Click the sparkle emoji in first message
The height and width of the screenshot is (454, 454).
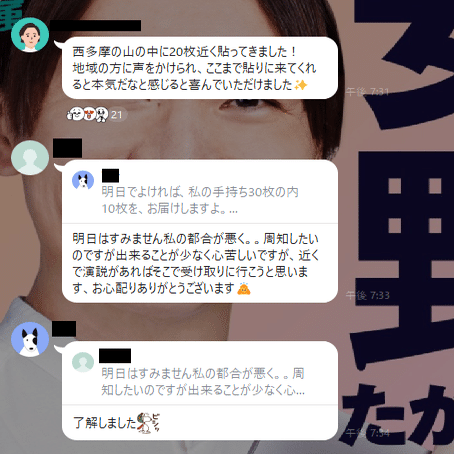tap(301, 85)
